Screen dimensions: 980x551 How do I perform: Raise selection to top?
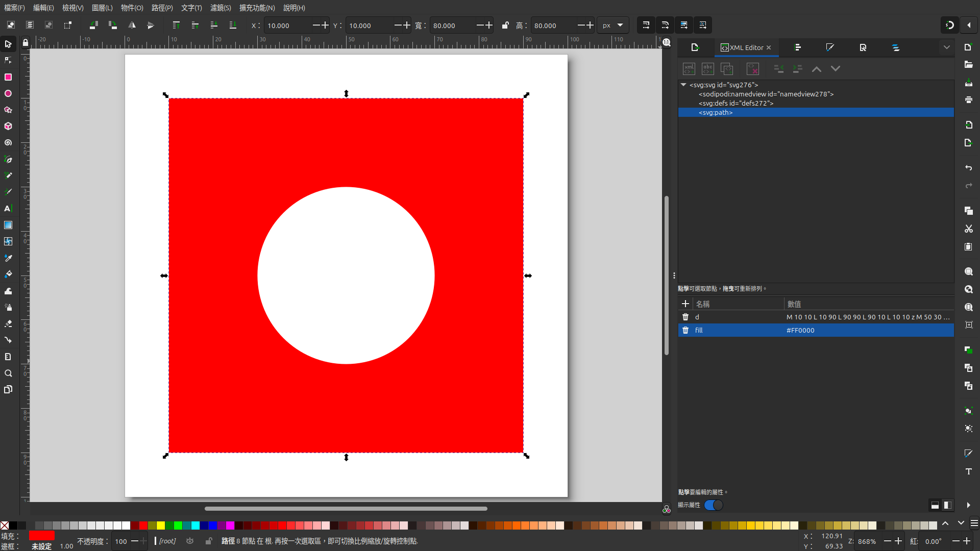click(176, 25)
